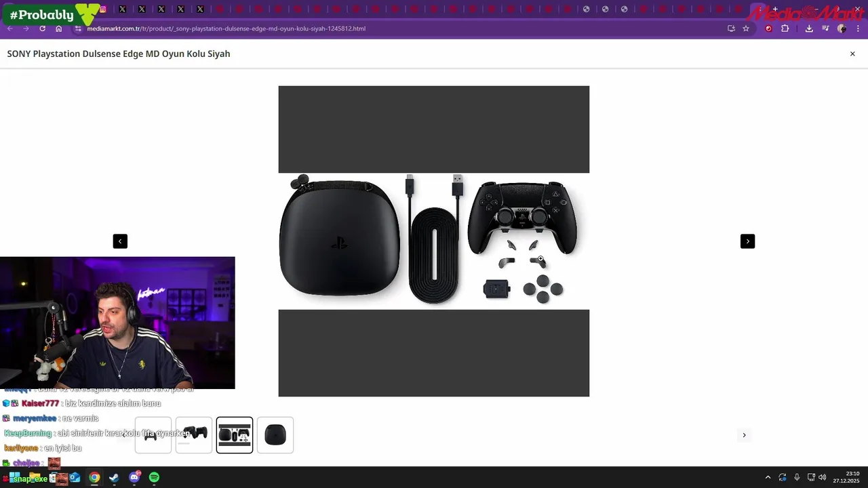Open the Chrome profile avatar menu
The width and height of the screenshot is (868, 488).
[x=842, y=28]
